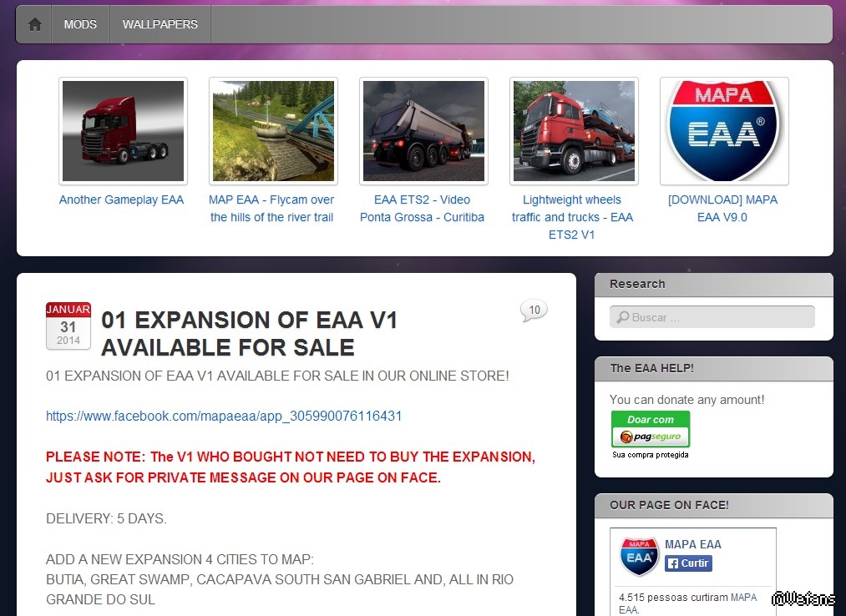This screenshot has width=846, height=616.
Task: Go to the home page icon
Action: click(34, 24)
